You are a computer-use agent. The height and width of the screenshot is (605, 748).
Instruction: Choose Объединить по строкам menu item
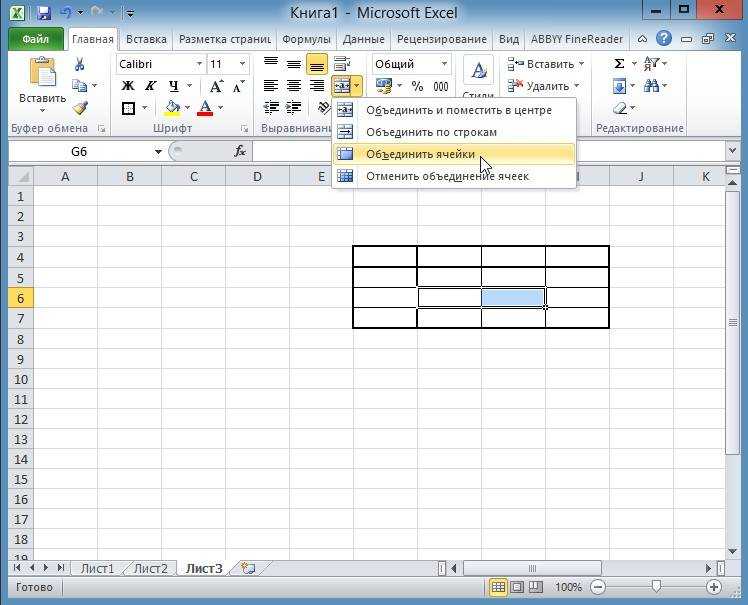pyautogui.click(x=454, y=132)
